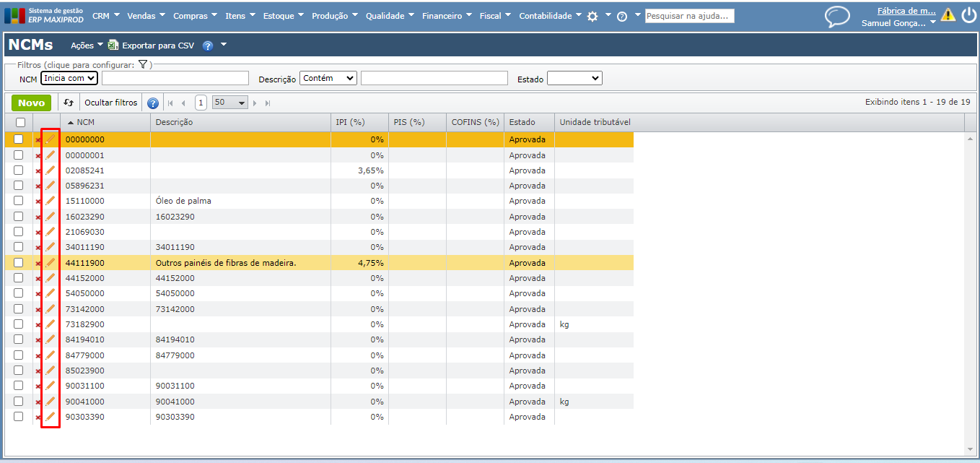Click the refresh list icon beside Novo
This screenshot has width=980, height=463.
click(69, 103)
